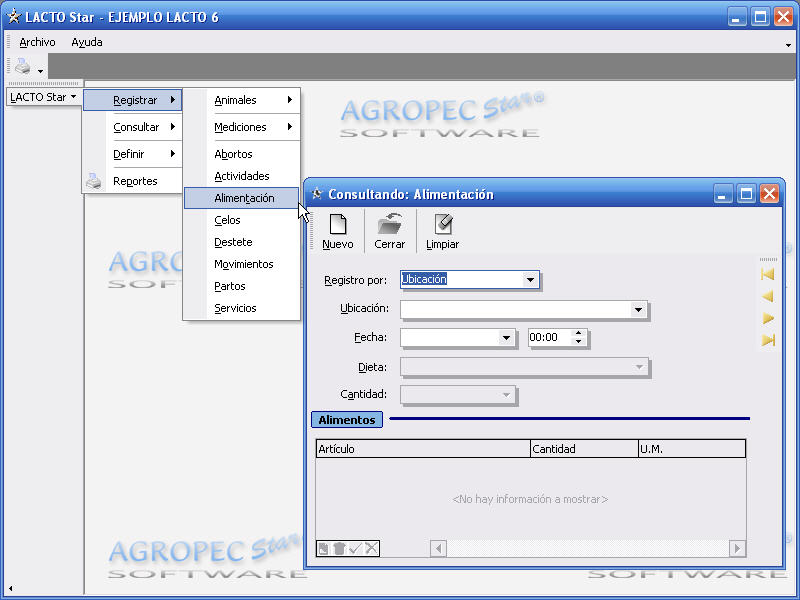Click the cancel X icon in grid
This screenshot has height=600, width=800.
click(371, 548)
